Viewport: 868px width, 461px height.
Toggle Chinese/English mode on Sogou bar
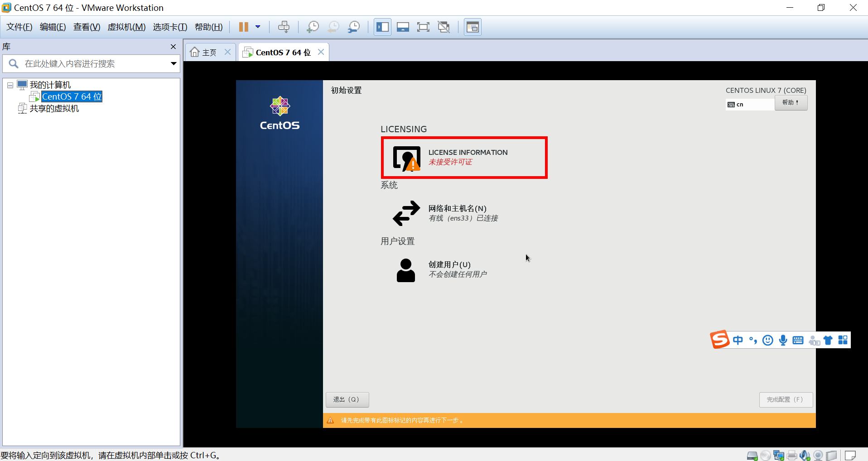pos(738,340)
